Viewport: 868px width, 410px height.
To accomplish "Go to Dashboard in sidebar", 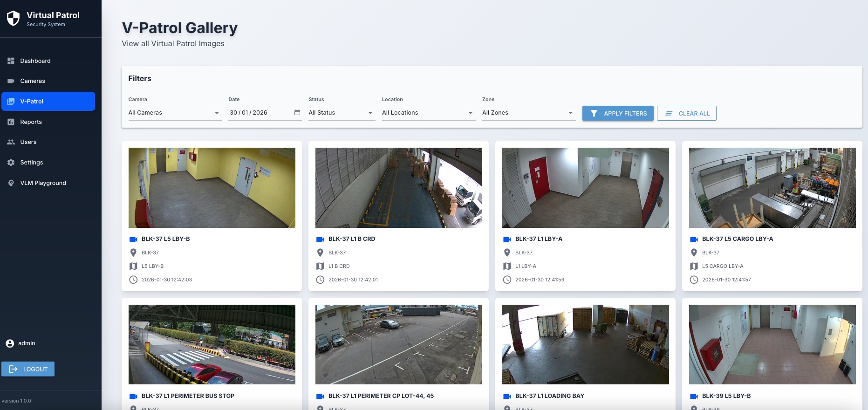I will [35, 61].
